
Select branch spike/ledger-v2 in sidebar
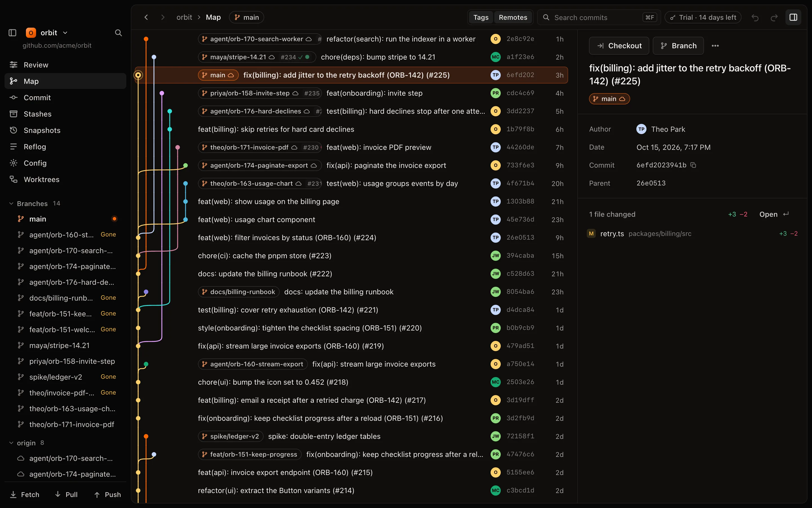coord(65,377)
